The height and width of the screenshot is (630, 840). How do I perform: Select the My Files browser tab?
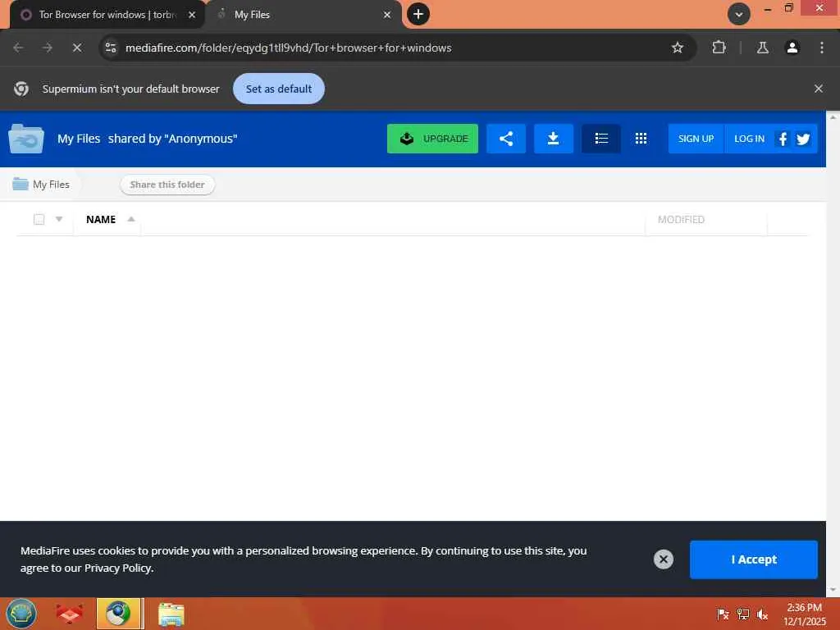tap(303, 15)
